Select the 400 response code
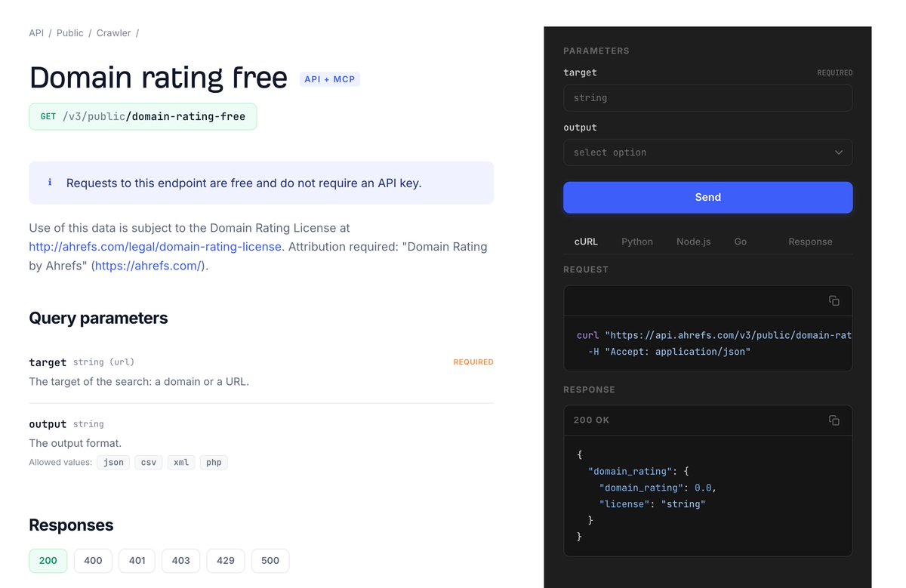 [x=93, y=561]
